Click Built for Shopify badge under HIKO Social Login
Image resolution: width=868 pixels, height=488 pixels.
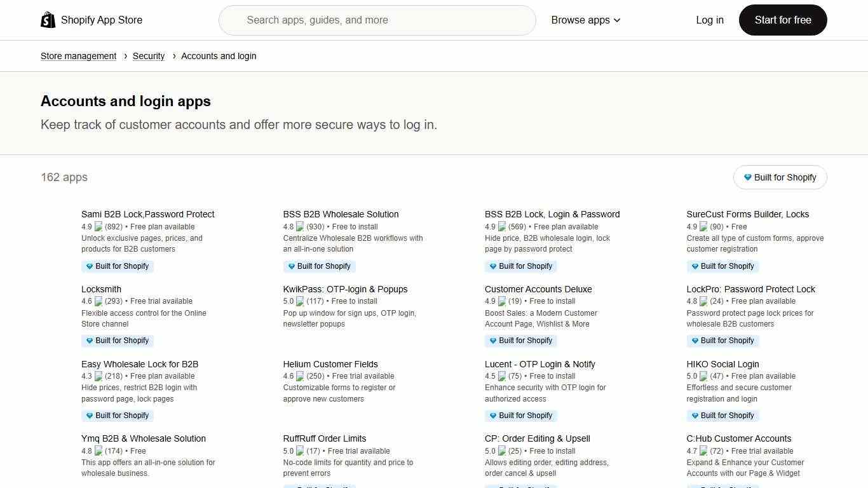722,416
